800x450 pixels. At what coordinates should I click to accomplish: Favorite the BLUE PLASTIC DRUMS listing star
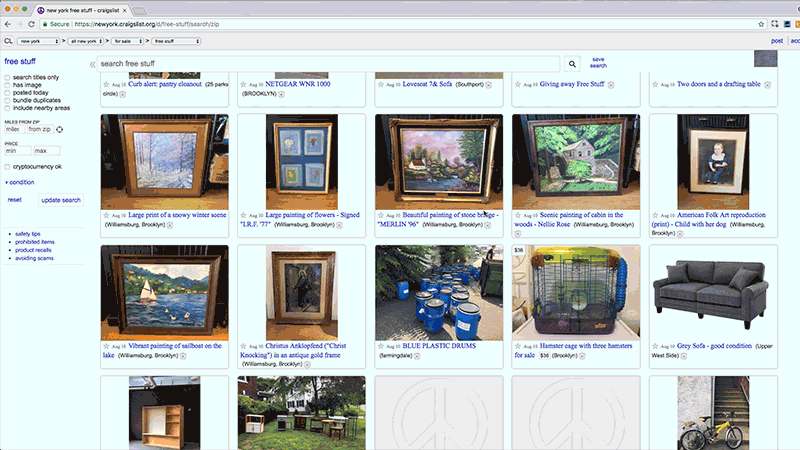click(379, 346)
